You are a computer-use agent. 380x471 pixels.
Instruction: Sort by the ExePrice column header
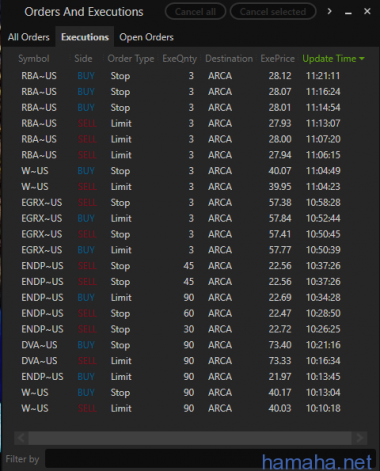coord(278,59)
